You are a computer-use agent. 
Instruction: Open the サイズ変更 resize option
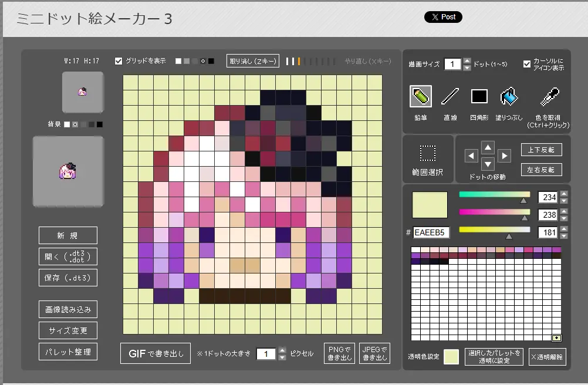point(68,330)
